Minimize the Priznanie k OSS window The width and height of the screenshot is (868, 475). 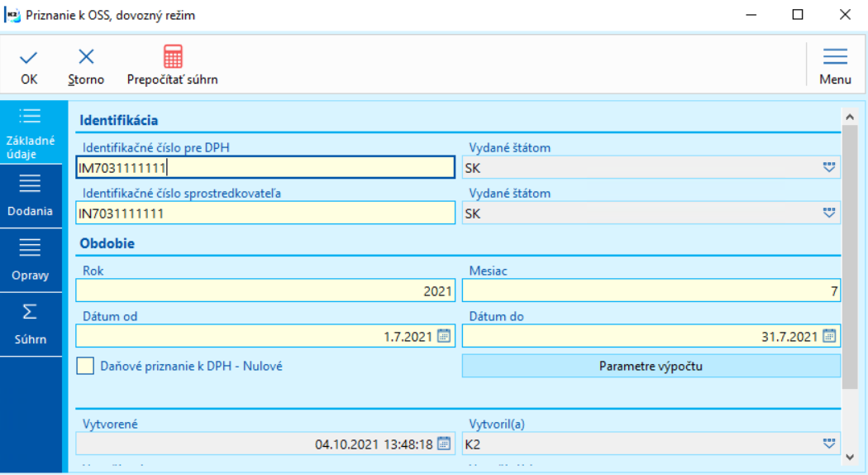751,15
